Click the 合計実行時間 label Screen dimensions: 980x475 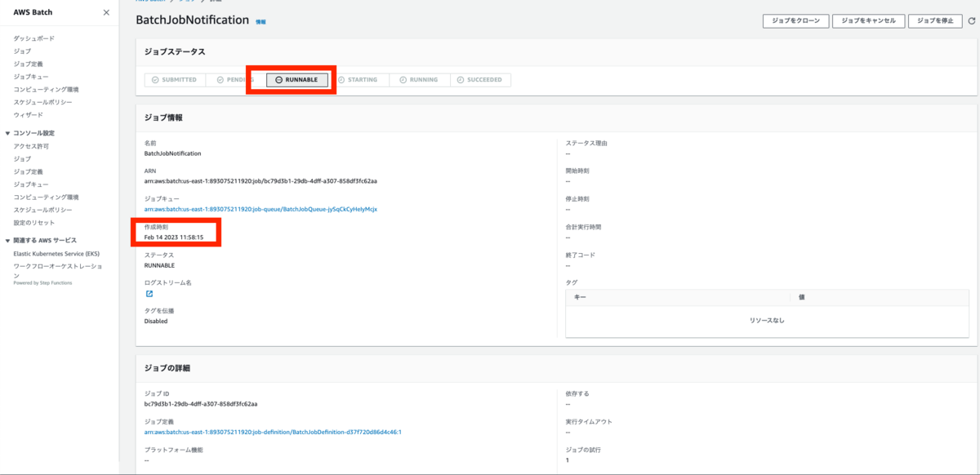pos(583,227)
